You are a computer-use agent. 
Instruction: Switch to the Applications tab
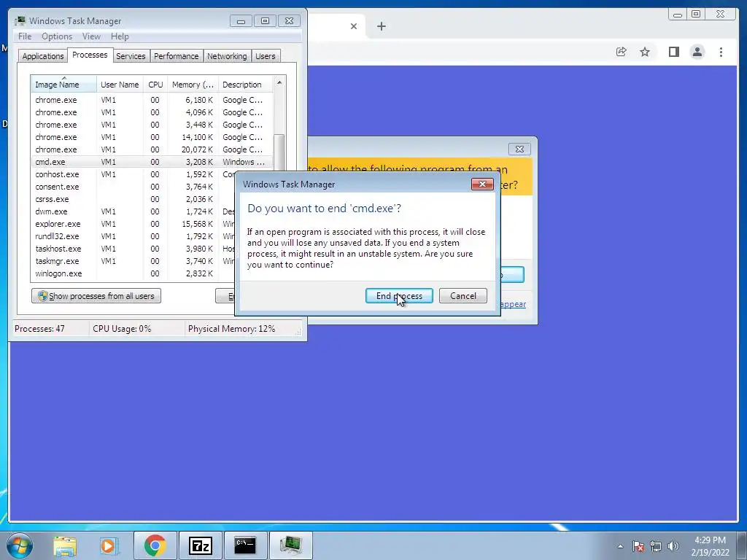coord(42,56)
